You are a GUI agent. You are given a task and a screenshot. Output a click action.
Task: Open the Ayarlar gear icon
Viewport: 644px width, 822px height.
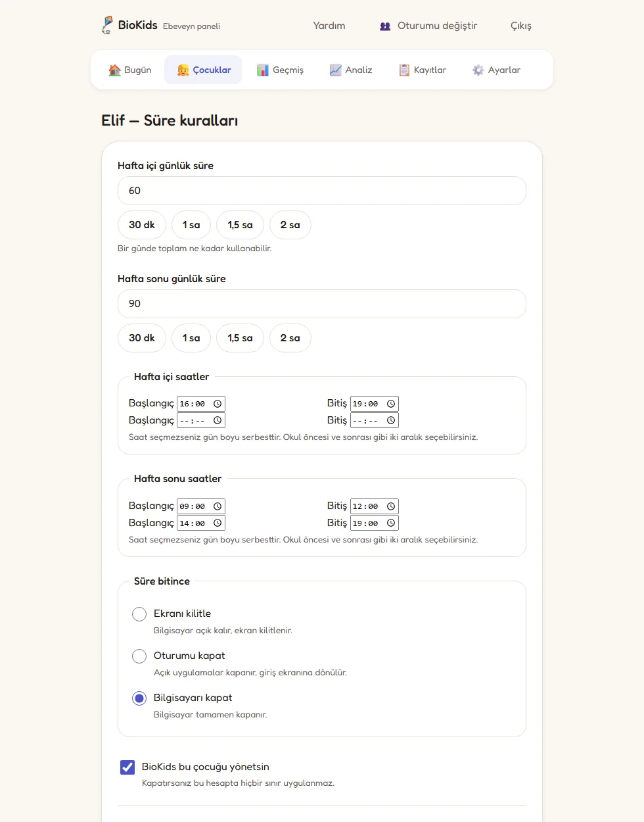[478, 70]
